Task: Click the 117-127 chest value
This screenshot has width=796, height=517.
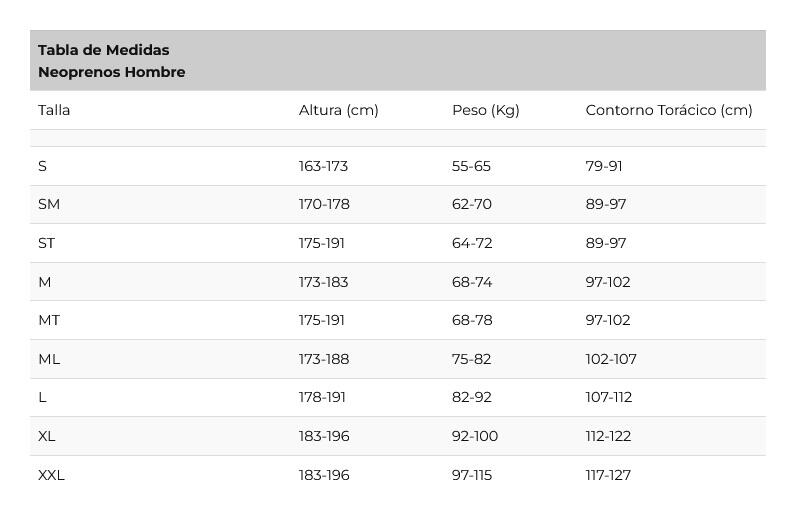Action: coord(608,475)
